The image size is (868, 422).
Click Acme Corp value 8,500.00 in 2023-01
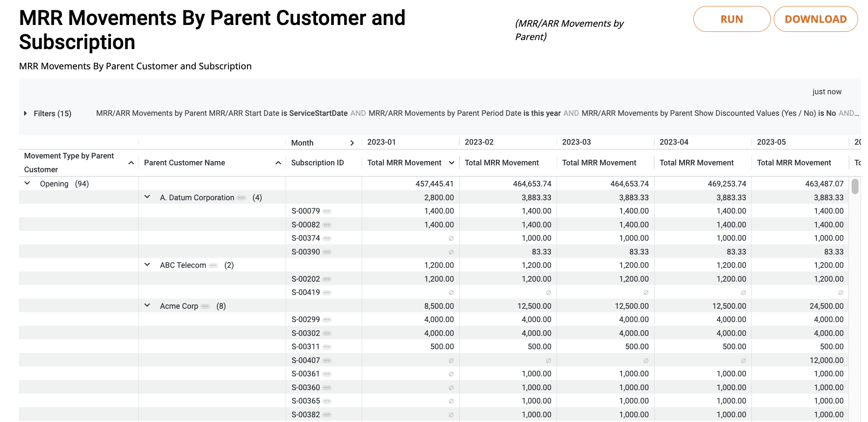(439, 306)
